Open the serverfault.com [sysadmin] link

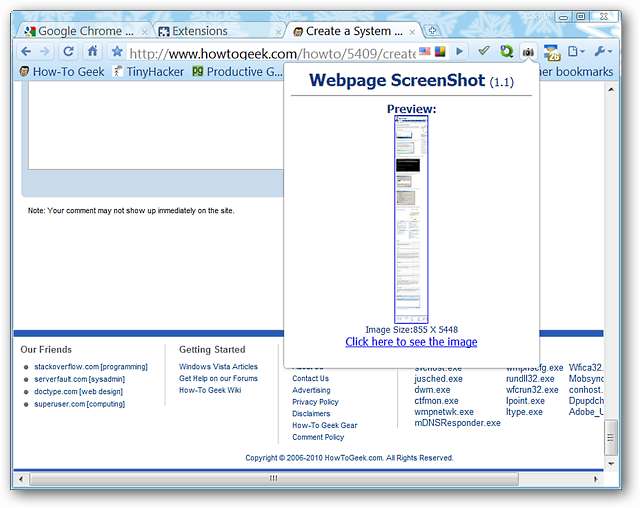[80, 379]
